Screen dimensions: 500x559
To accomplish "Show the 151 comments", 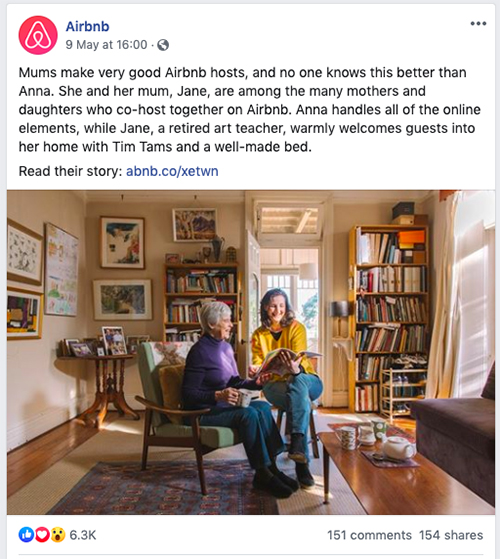I will click(369, 535).
